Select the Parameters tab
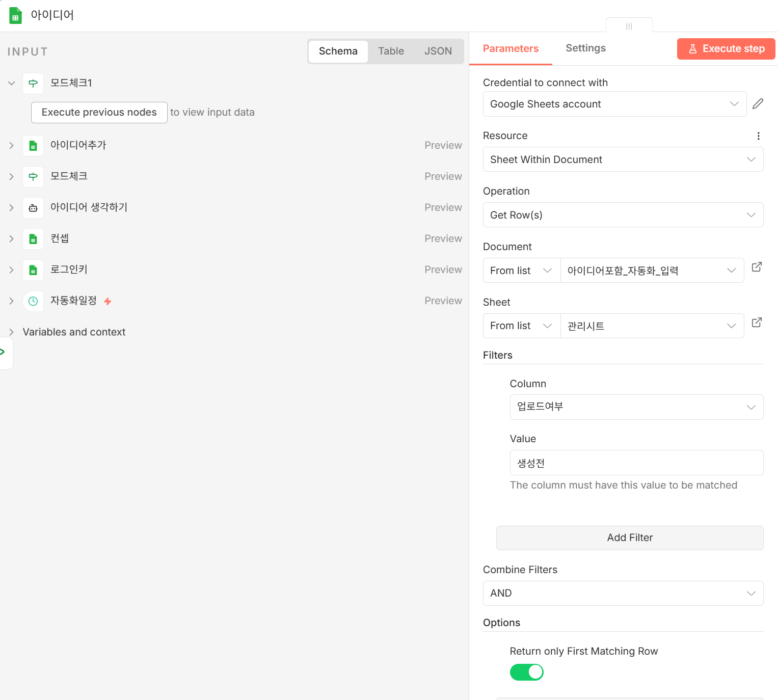 pyautogui.click(x=511, y=49)
